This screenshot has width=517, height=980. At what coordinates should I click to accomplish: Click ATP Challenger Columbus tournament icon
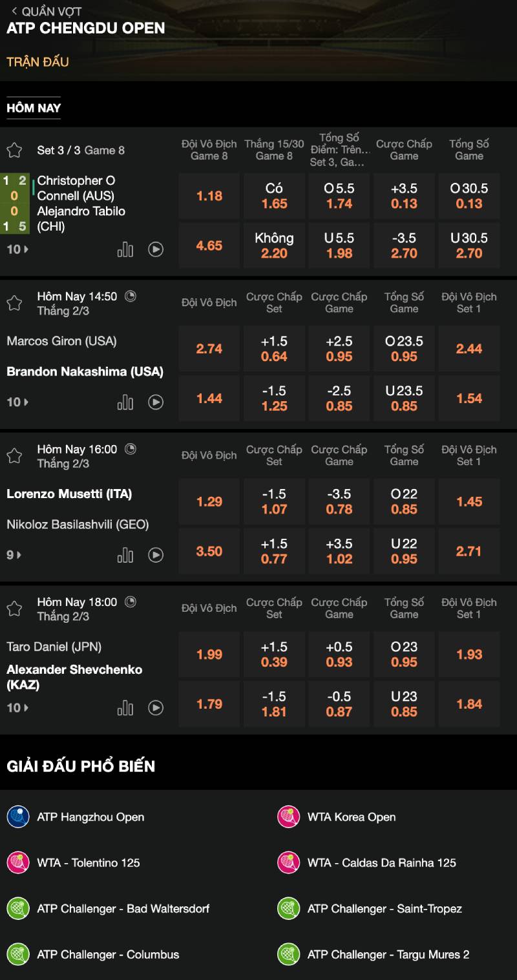[x=18, y=954]
